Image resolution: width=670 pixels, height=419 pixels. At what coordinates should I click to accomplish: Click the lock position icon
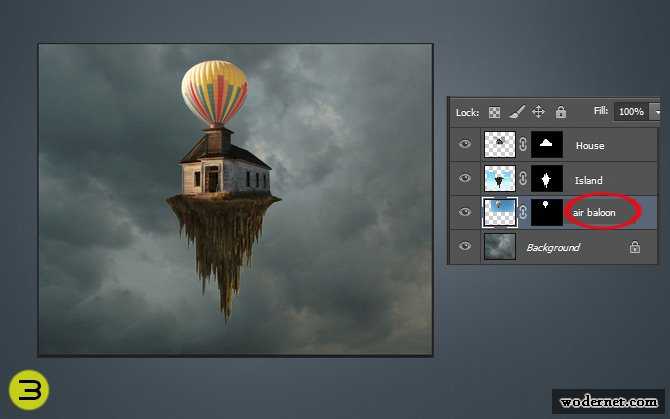pyautogui.click(x=538, y=112)
